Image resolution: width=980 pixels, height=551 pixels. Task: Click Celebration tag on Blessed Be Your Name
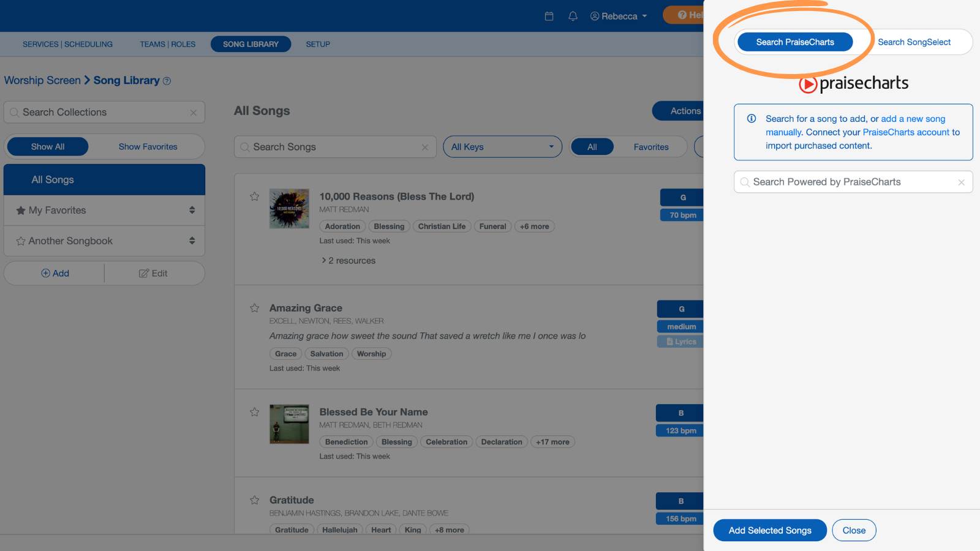click(x=447, y=442)
